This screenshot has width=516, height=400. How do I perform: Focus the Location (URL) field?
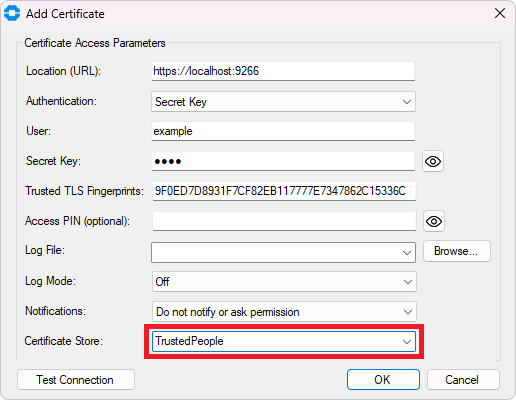click(x=283, y=71)
